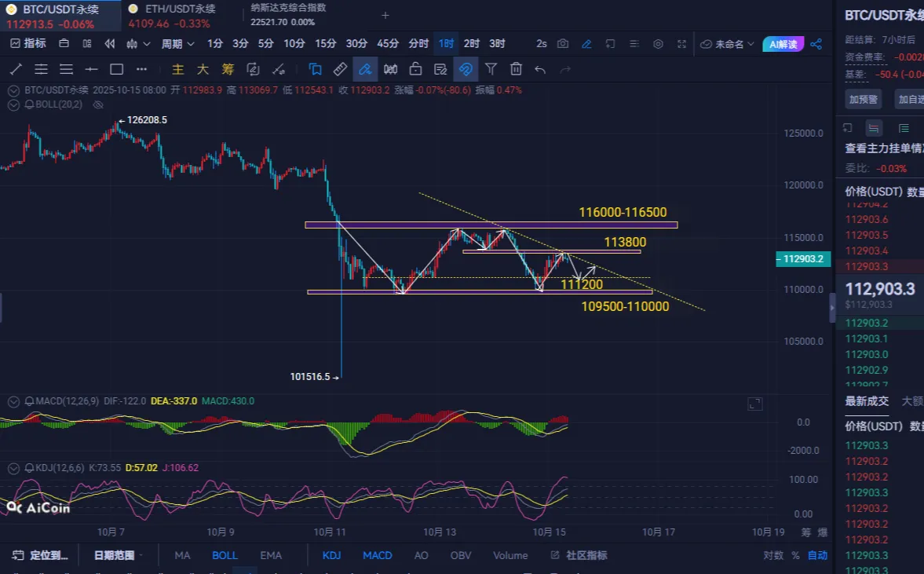Open 社区指标 community indicators

click(579, 555)
